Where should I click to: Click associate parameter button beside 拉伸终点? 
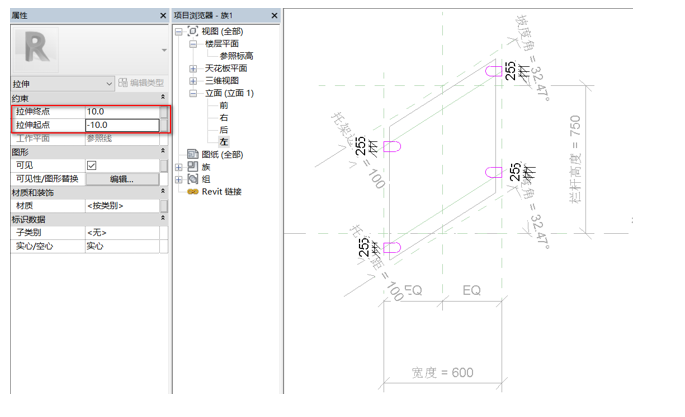coord(163,112)
